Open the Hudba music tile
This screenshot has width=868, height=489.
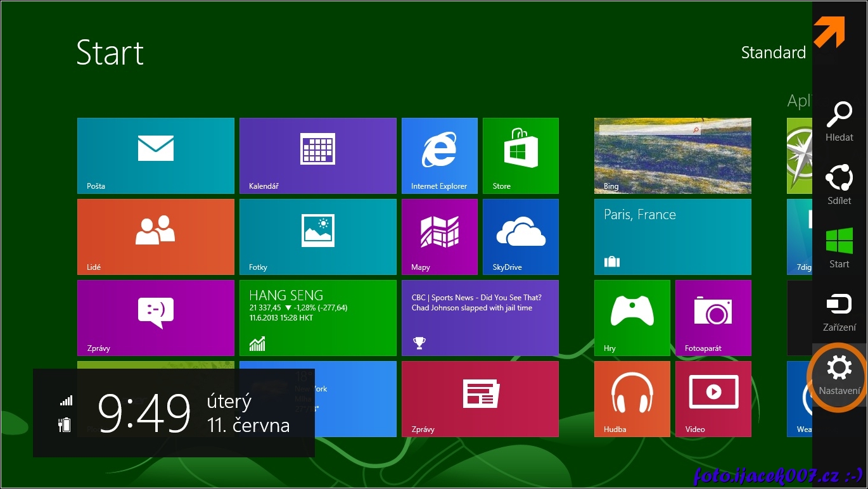coord(632,398)
